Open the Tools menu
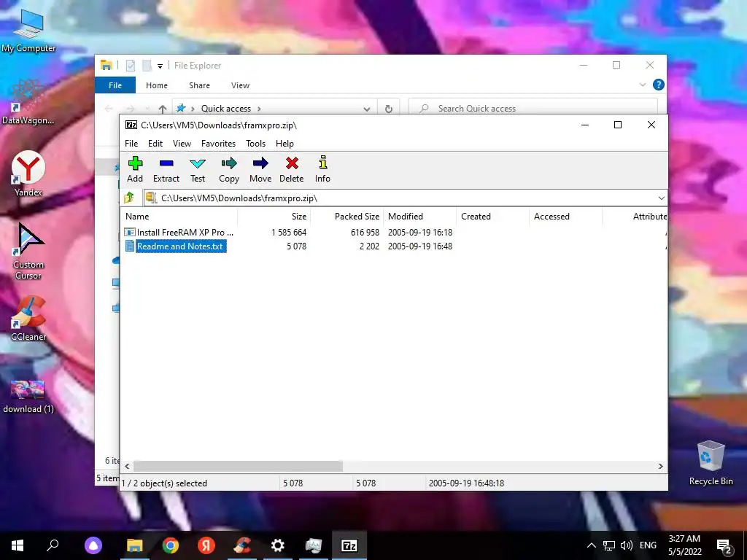This screenshot has width=747, height=560. (255, 144)
